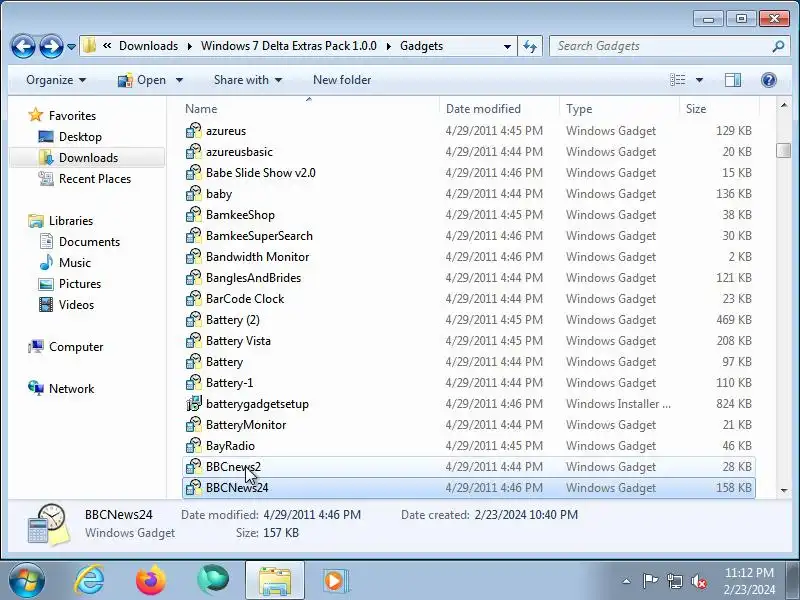Open the Help question mark icon
The image size is (800, 600).
tap(768, 80)
